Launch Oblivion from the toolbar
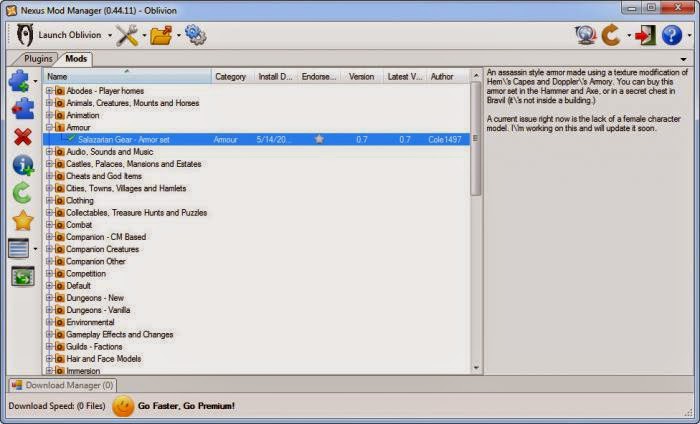The height and width of the screenshot is (424, 700). point(58,35)
